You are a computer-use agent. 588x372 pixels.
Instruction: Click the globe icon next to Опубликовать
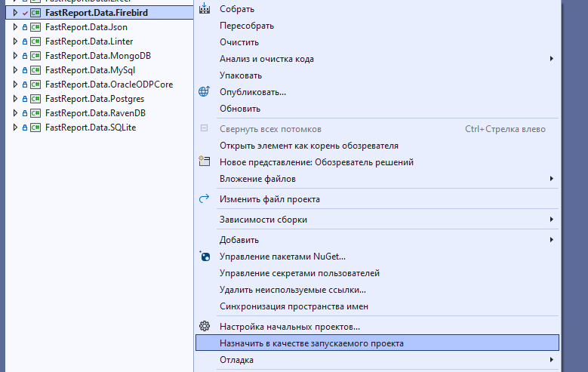[x=204, y=91]
